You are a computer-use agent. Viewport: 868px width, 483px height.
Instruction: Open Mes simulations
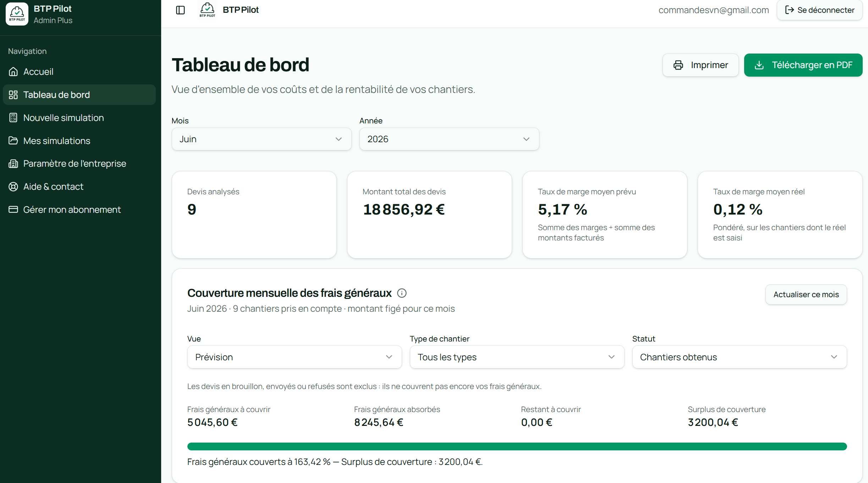(x=79, y=141)
